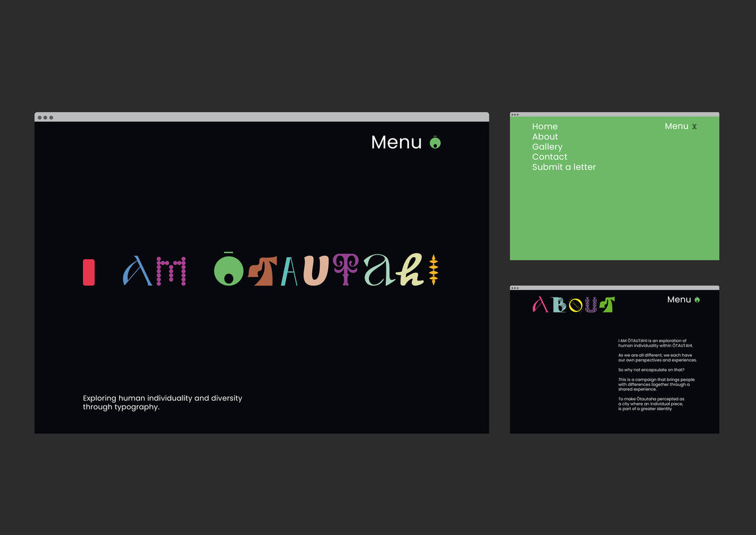Click the pink letter A in the ABOUT heading

[540, 304]
